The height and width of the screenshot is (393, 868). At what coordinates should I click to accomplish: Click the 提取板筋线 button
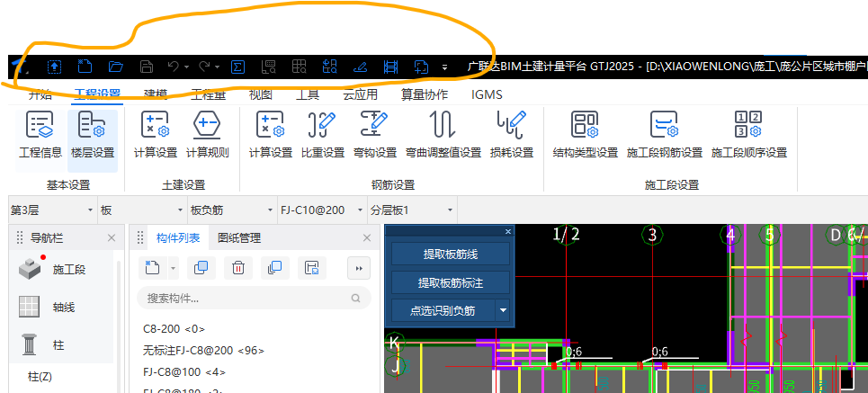(451, 255)
